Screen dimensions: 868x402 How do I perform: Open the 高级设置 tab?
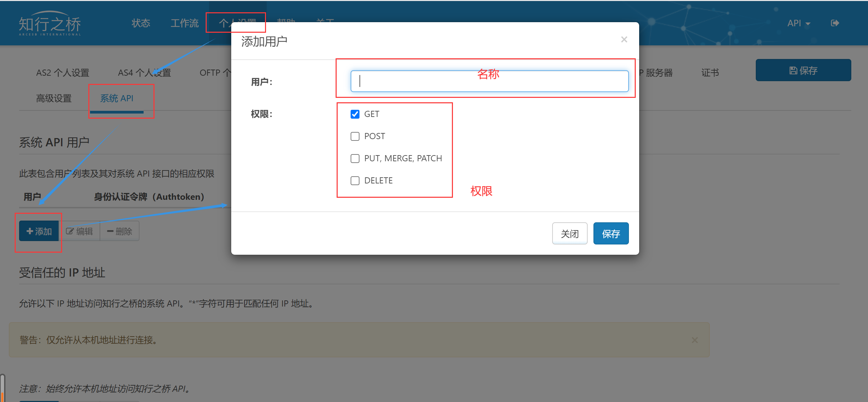[x=54, y=99]
